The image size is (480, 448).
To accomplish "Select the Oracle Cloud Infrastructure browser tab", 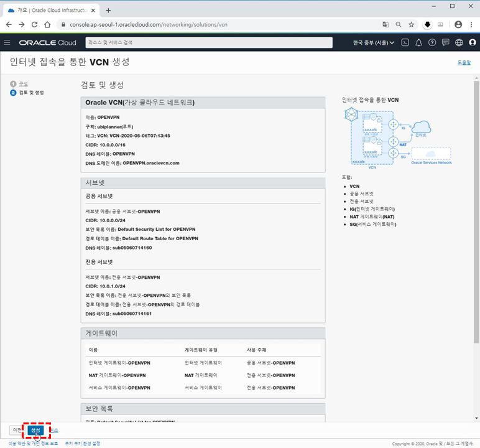I will tap(52, 11).
